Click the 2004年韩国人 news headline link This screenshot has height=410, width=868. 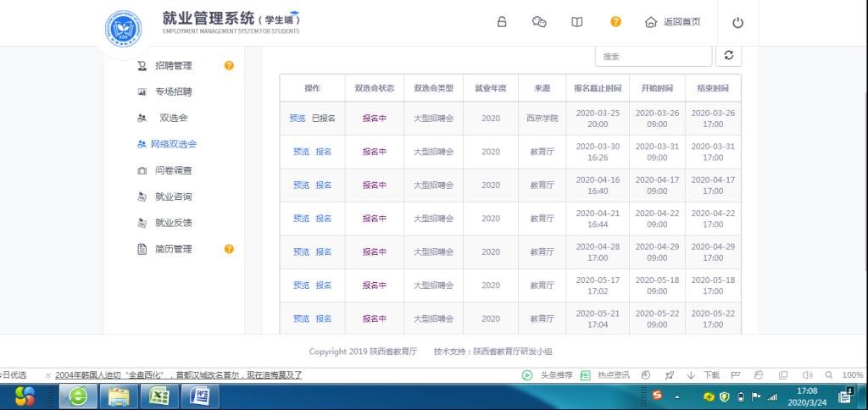[178, 374]
